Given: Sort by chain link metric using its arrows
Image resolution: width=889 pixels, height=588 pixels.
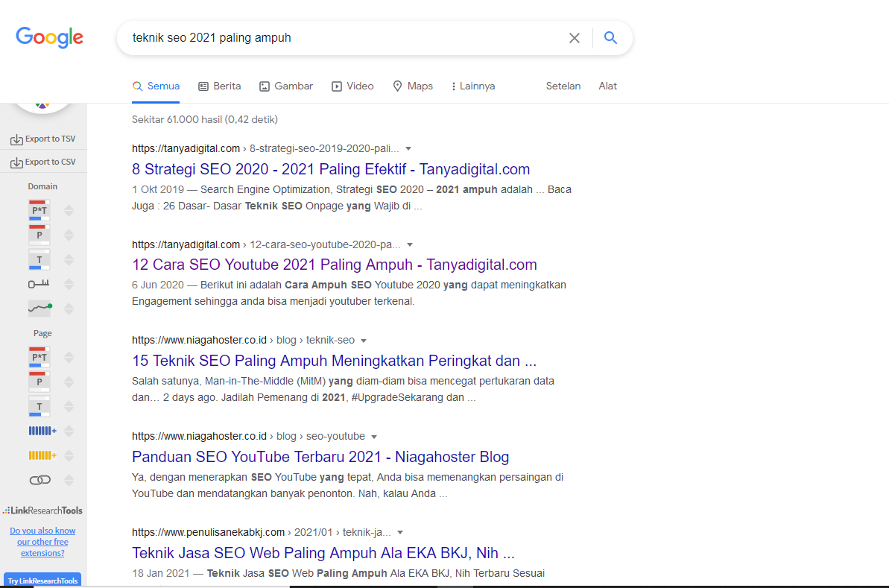Looking at the screenshot, I should tap(69, 480).
